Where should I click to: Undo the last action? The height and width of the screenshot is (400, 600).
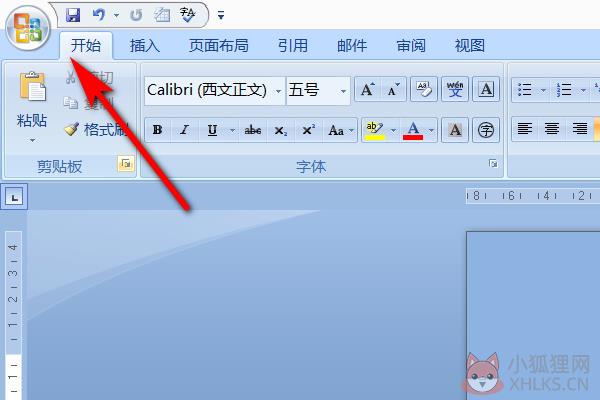(x=99, y=15)
